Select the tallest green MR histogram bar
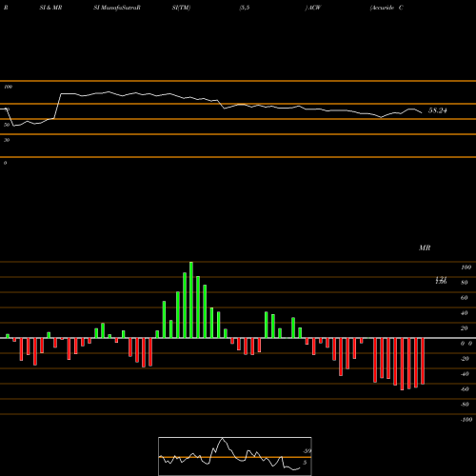 click(191, 300)
